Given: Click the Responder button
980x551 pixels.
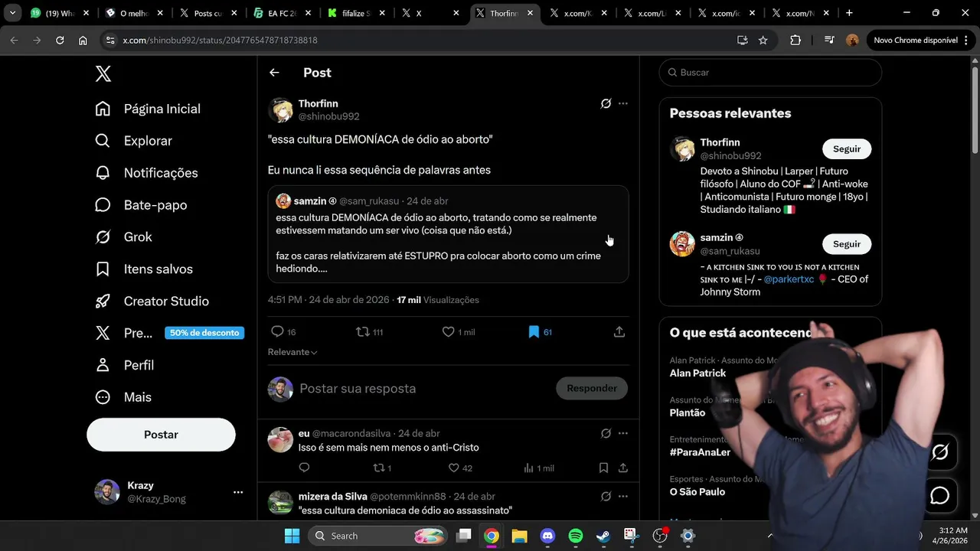Looking at the screenshot, I should point(592,389).
